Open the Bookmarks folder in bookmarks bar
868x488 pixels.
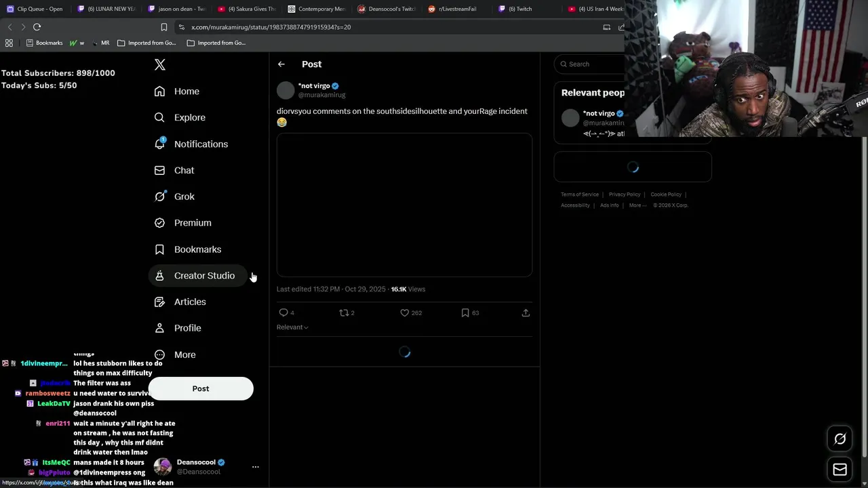[x=44, y=43]
